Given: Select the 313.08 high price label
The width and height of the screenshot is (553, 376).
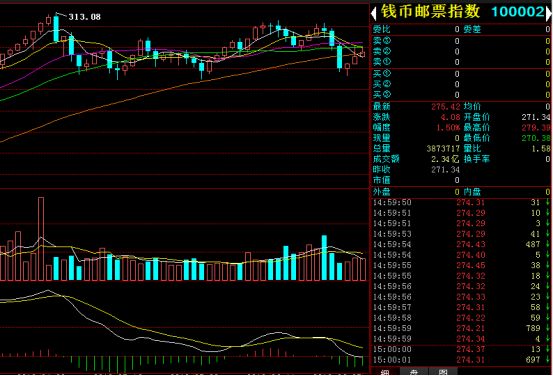Looking at the screenshot, I should click(84, 17).
